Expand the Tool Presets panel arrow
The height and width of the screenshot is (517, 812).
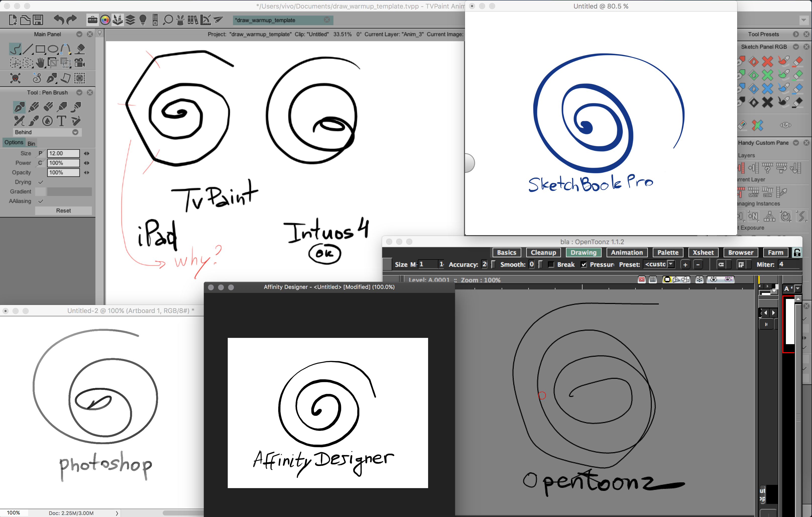(796, 34)
